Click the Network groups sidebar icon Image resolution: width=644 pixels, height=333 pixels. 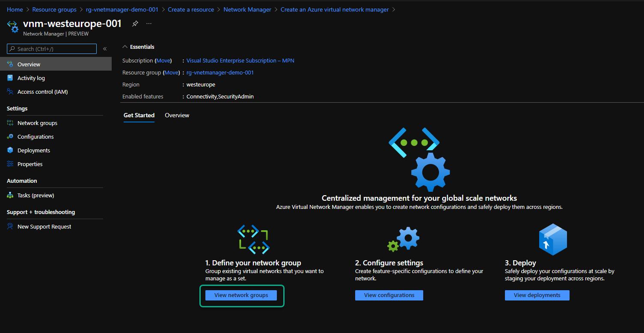pos(10,123)
